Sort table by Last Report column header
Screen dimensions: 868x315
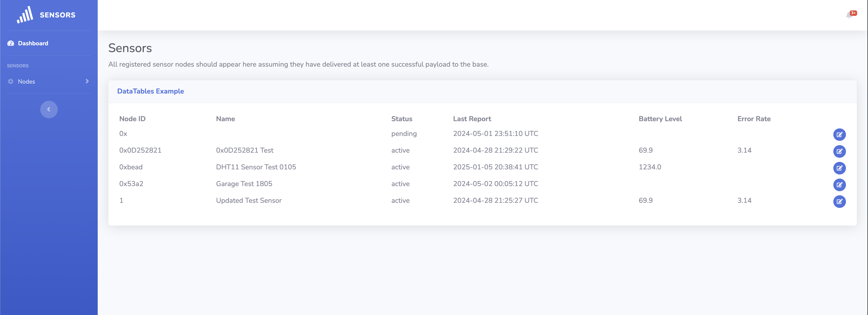pyautogui.click(x=472, y=118)
